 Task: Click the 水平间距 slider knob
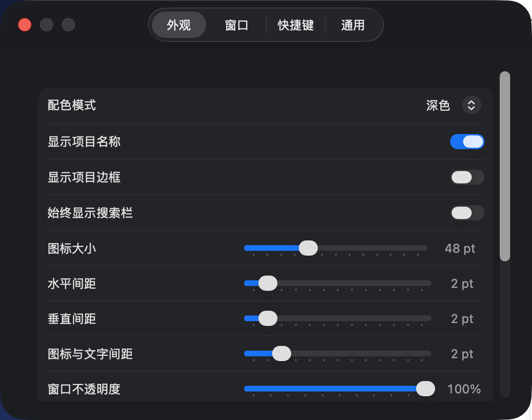point(268,283)
